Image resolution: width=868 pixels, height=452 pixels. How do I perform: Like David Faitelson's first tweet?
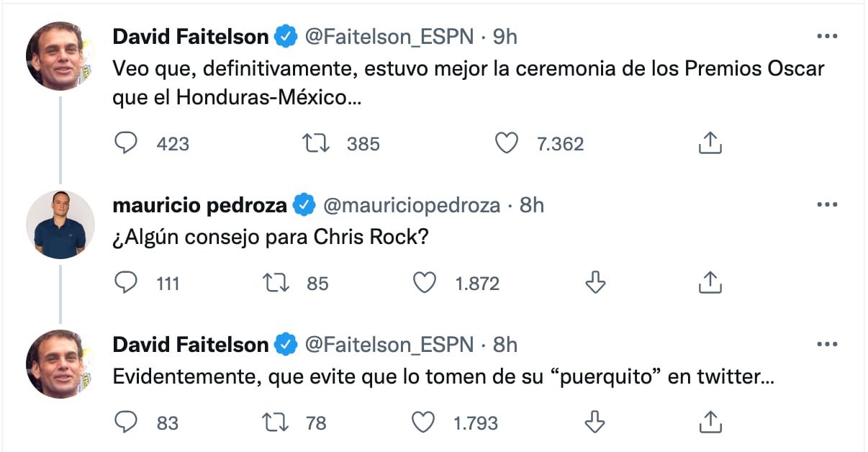pos(507,143)
